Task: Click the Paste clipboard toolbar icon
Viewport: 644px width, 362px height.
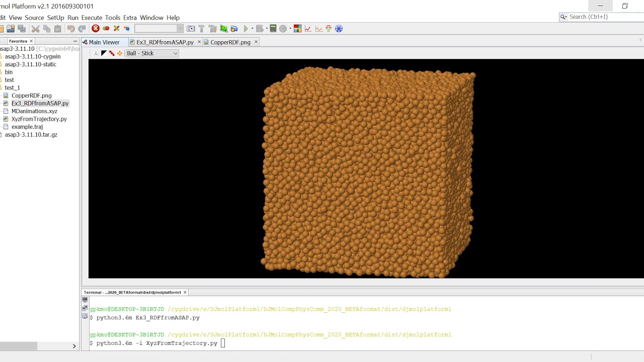Action: point(57,29)
